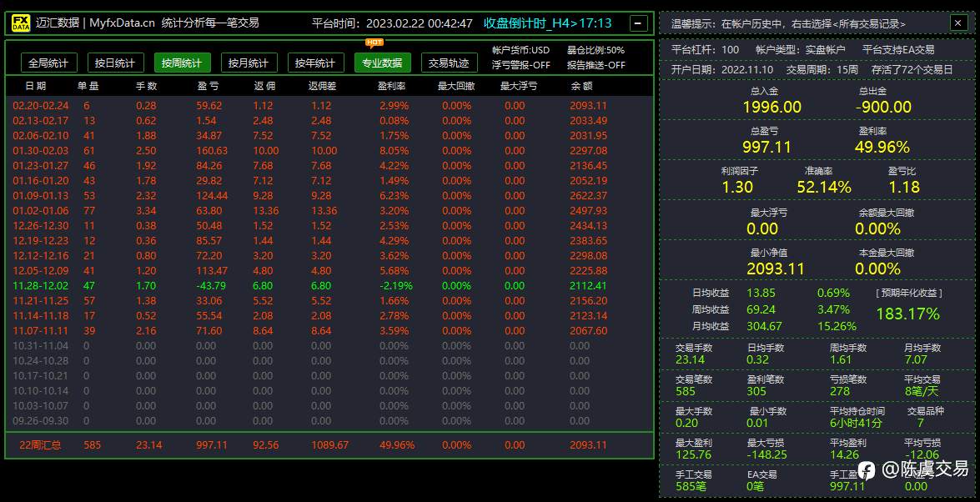Click the 1089.67 rebate difference total
Screen dimensions: 980x502
click(330, 445)
